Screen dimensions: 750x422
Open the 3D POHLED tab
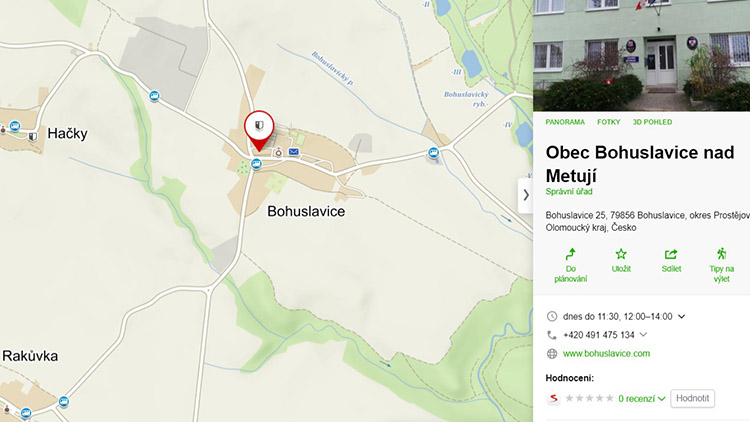[652, 122]
